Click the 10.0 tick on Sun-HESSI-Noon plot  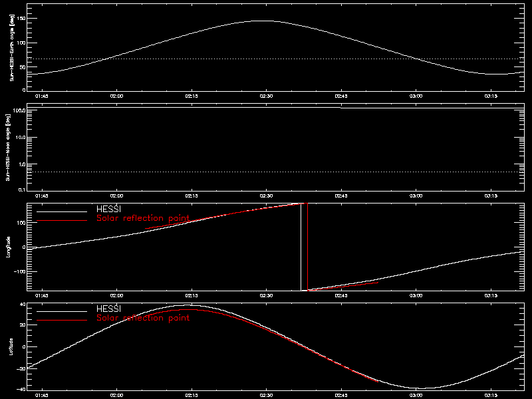coord(21,138)
